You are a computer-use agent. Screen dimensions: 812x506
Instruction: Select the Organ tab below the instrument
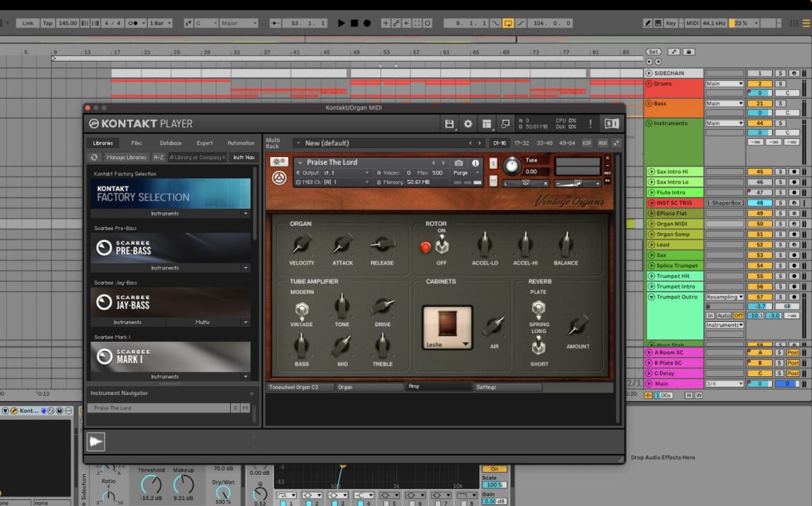(369, 387)
